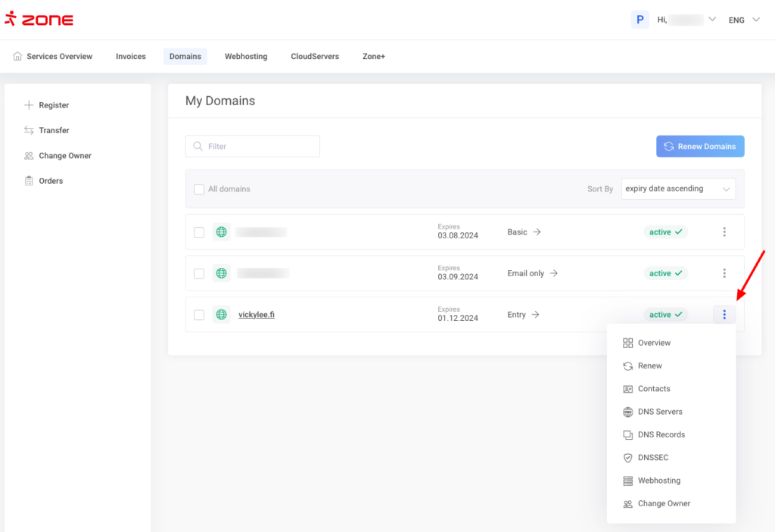The image size is (775, 532).
Task: Open the vickylee.fi domain link
Action: tap(256, 315)
